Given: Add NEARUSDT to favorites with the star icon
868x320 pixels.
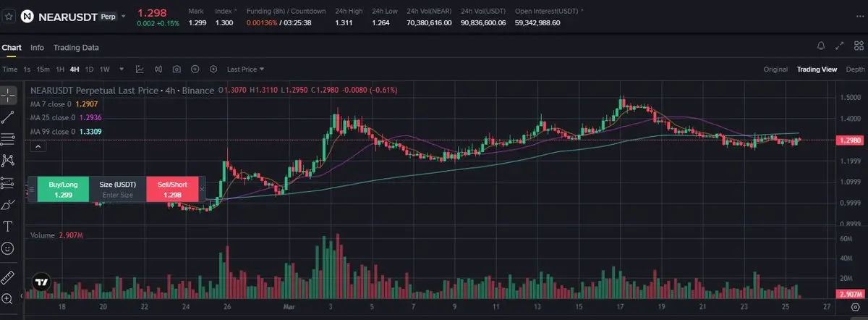Looking at the screenshot, I should click(x=9, y=15).
